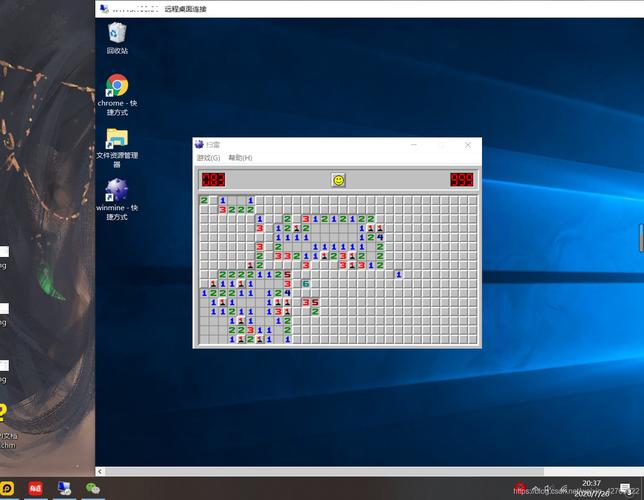Open the notification center icon

coord(626,488)
